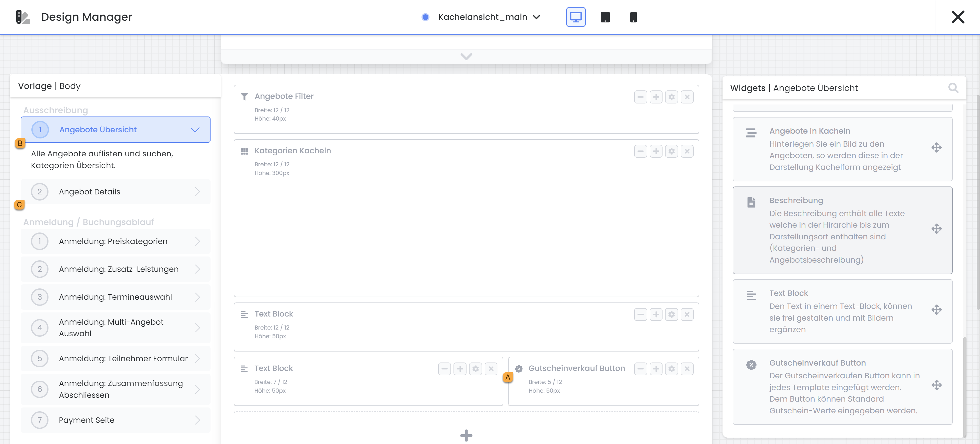The image size is (980, 444).
Task: Add a new row with the plus placeholder
Action: [466, 435]
